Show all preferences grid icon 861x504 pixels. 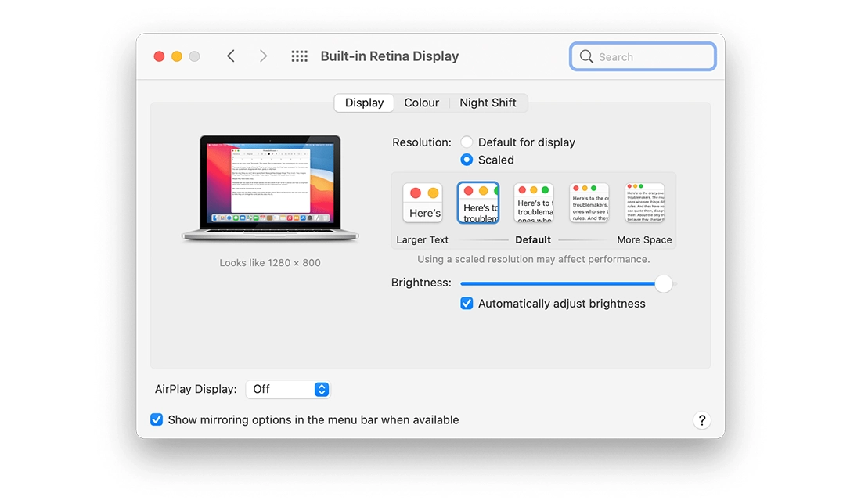(299, 56)
